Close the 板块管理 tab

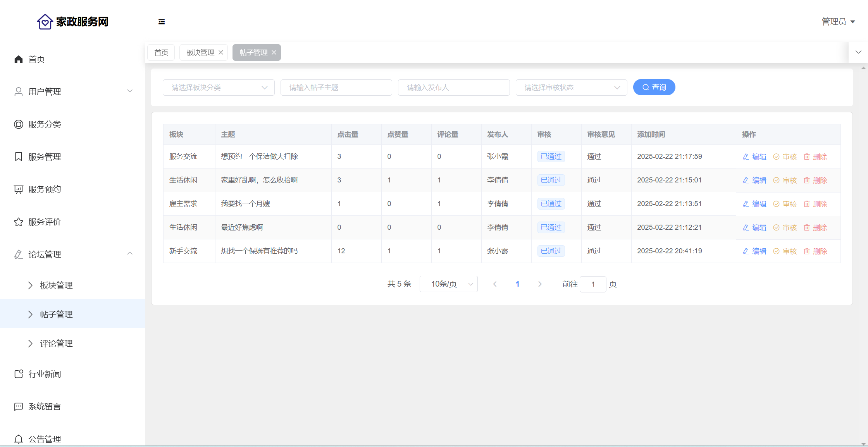(x=221, y=53)
